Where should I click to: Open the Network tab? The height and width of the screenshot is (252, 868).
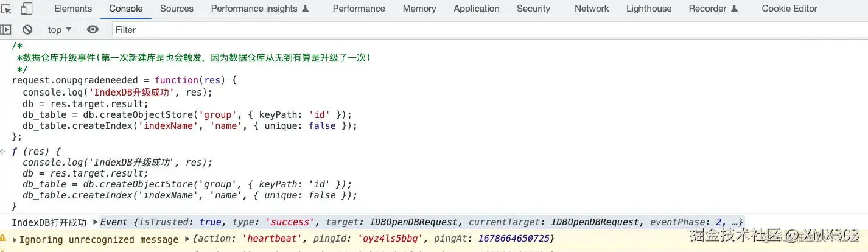[592, 9]
